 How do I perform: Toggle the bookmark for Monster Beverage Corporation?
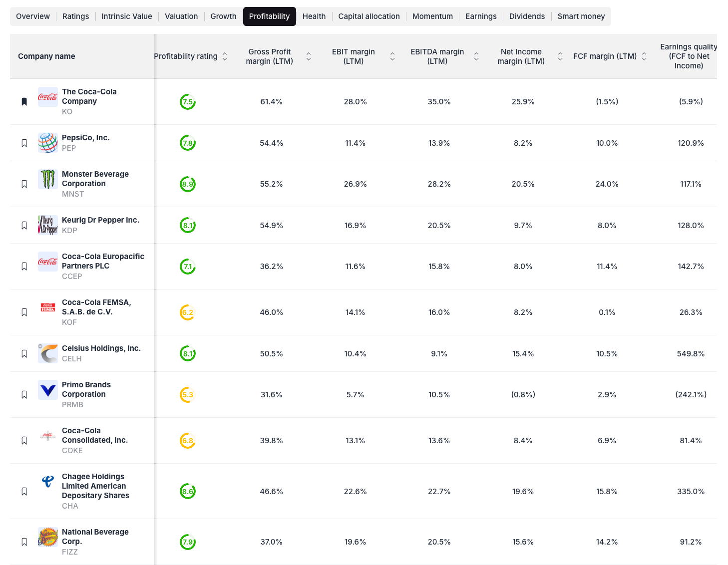click(24, 184)
